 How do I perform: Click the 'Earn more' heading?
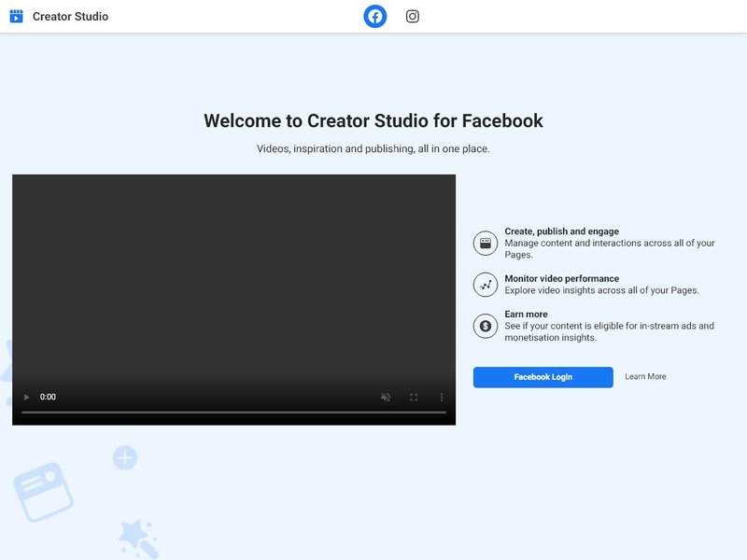click(x=526, y=314)
